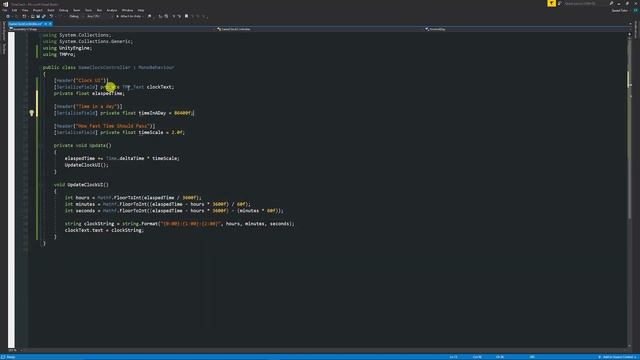Pin the GameClockController.cs tab

[x=46, y=24]
